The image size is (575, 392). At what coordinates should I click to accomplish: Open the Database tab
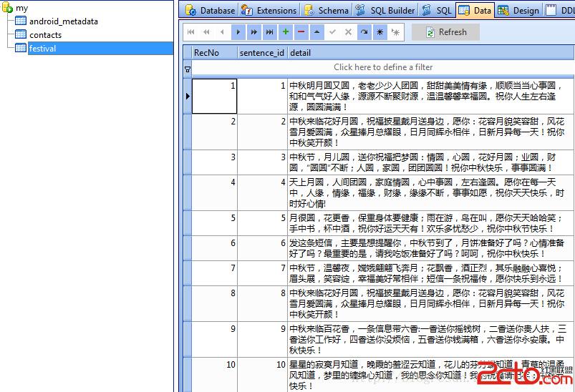[210, 10]
